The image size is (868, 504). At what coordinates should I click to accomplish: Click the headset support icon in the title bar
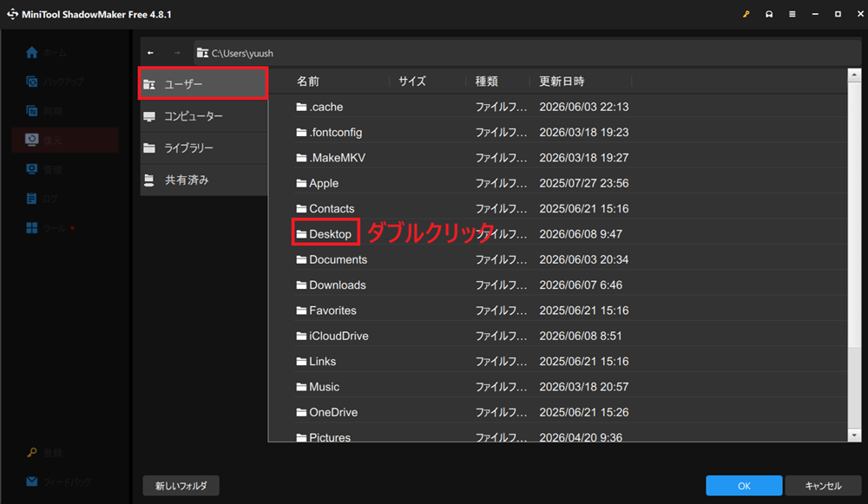(x=769, y=15)
